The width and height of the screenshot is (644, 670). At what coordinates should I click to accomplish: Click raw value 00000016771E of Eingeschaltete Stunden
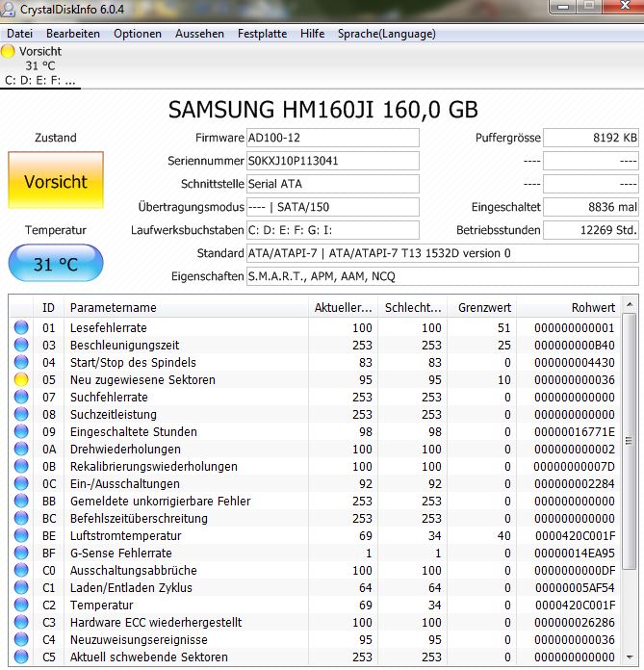pos(575,431)
